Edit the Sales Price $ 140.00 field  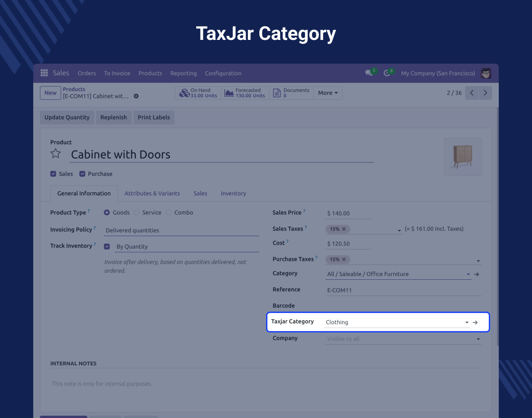349,213
